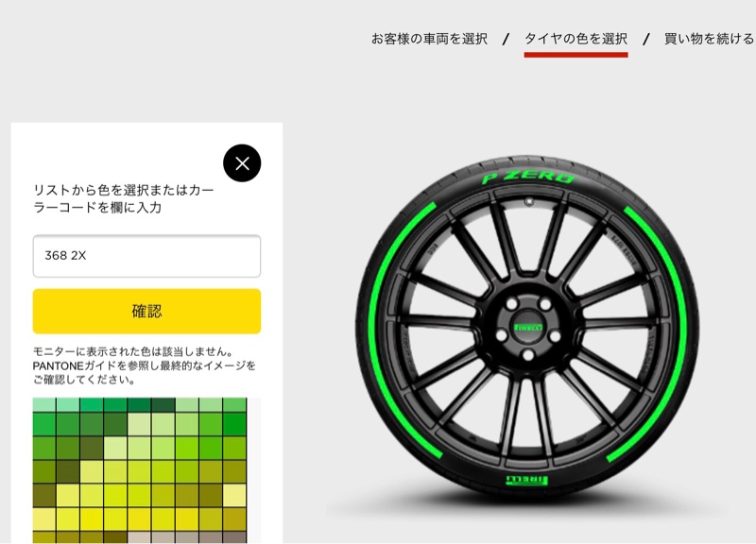
Task: Select the pale yellow swatch at right of fifth row
Action: (234, 495)
